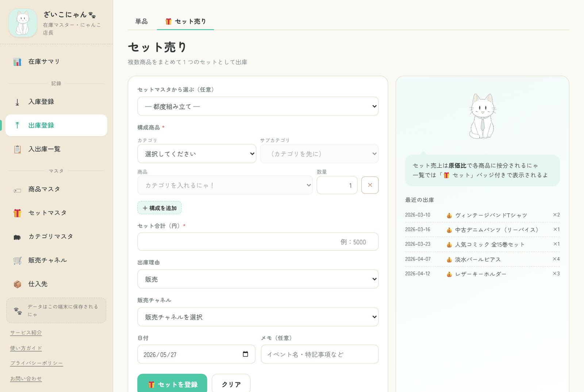Open the 出庫理由 dropdown showing 販売
Viewport: 584px width, 392px height.
(x=258, y=279)
